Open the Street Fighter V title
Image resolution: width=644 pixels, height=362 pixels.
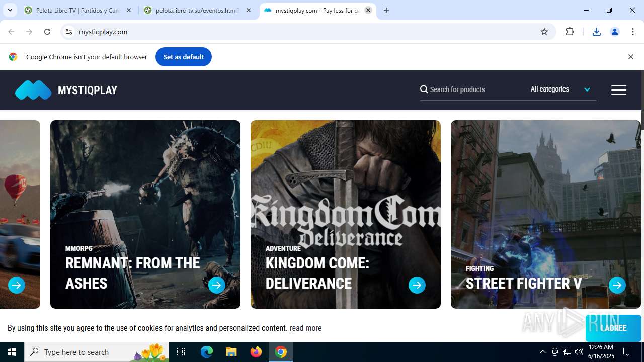(x=524, y=283)
